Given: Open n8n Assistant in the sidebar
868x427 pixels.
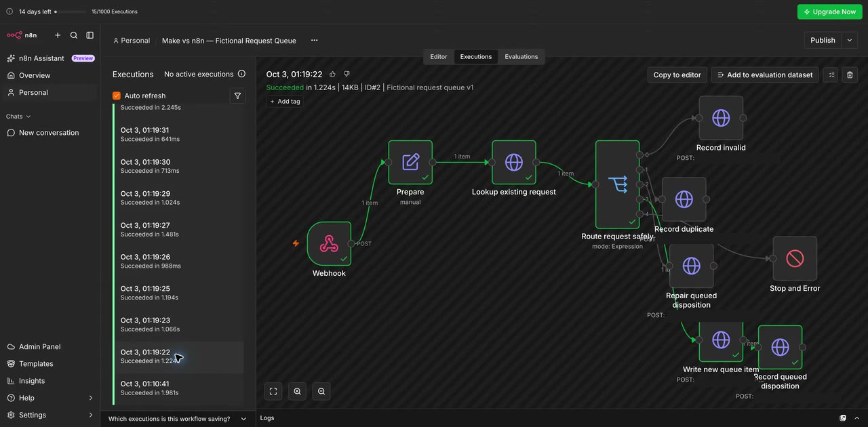Looking at the screenshot, I should [x=50, y=58].
